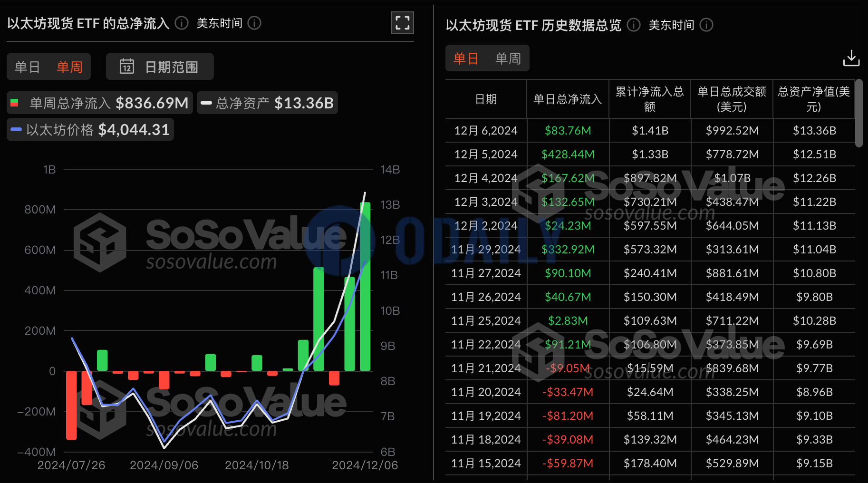Click info icon beside 历史数据总览 title
This screenshot has width=868, height=483.
pyautogui.click(x=634, y=25)
